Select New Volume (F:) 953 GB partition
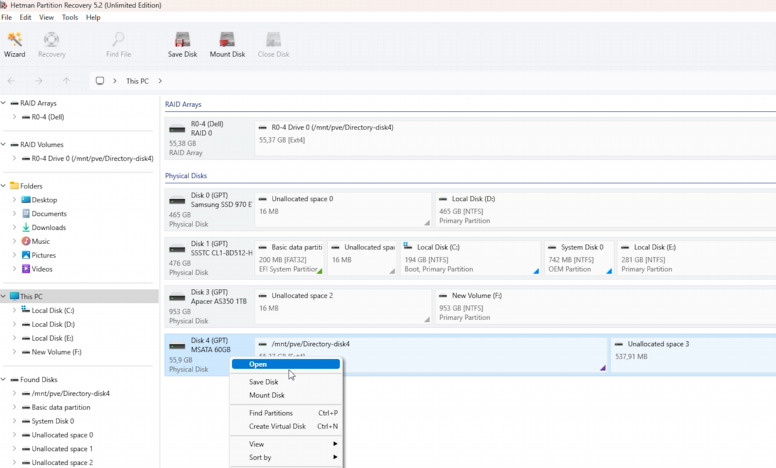The width and height of the screenshot is (776, 468). [x=605, y=307]
